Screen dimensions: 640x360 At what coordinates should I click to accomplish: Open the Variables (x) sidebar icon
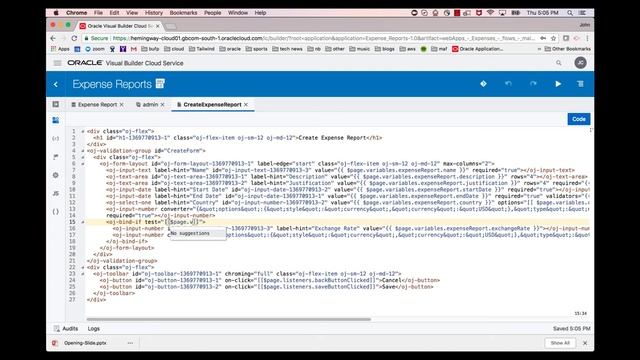pyautogui.click(x=56, y=138)
